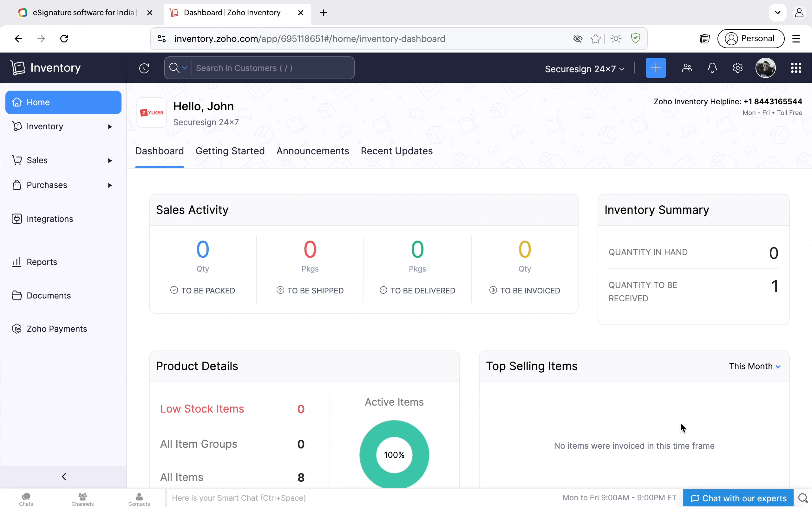Click the blue quick create plus button
Screen dimensions: 812x507
[655, 68]
